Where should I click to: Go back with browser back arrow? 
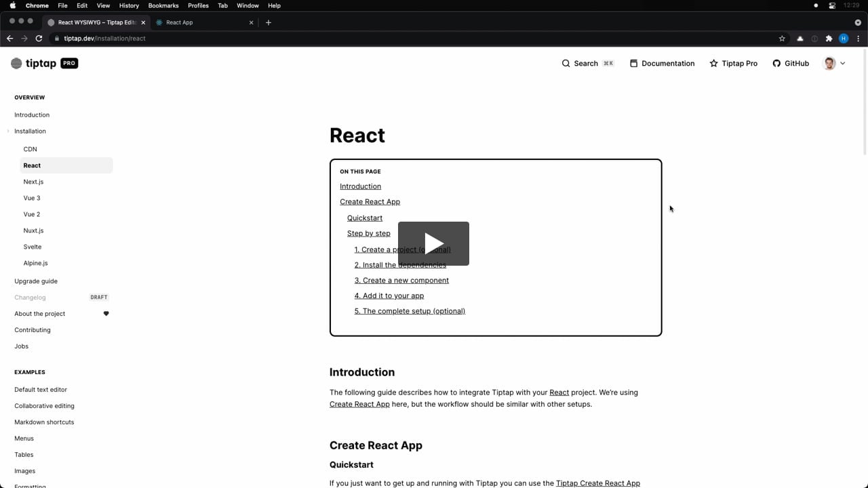click(9, 39)
